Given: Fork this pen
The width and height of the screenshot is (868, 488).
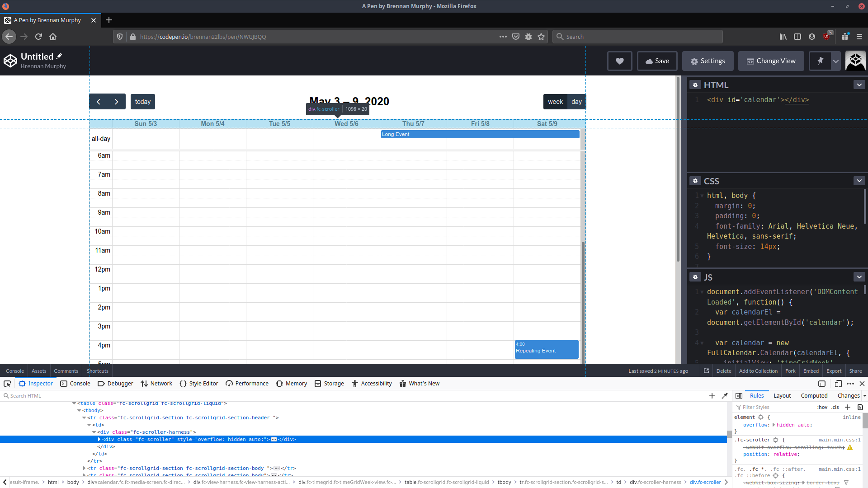Looking at the screenshot, I should point(790,371).
